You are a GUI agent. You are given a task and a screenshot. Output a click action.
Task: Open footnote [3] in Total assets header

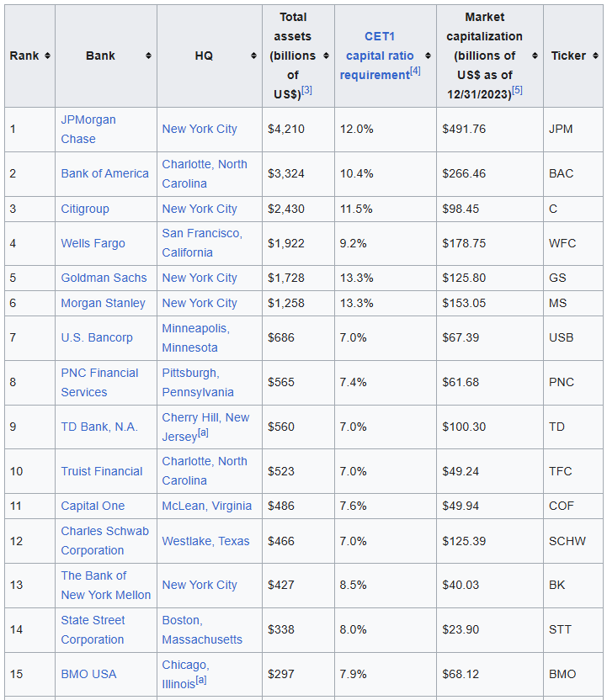point(306,90)
